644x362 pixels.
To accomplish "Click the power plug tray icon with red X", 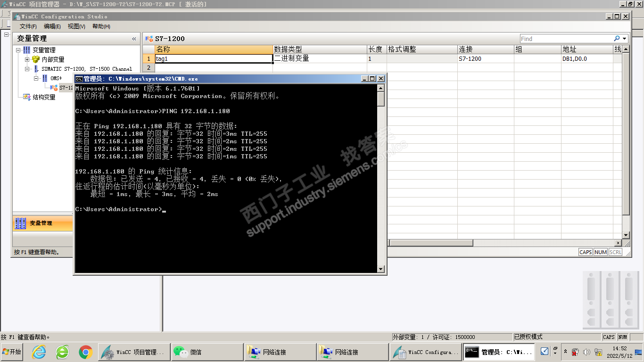I will pos(575,352).
